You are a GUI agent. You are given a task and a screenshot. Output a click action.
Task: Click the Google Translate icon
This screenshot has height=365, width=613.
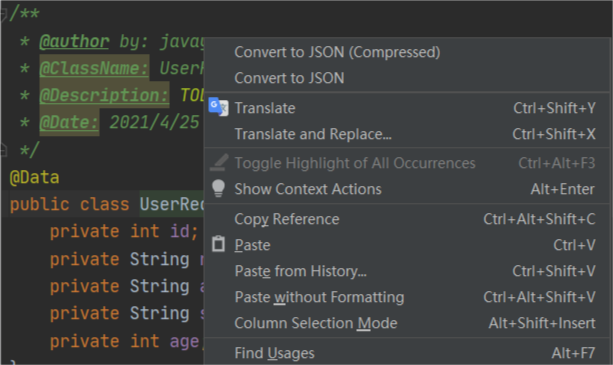pyautogui.click(x=218, y=107)
